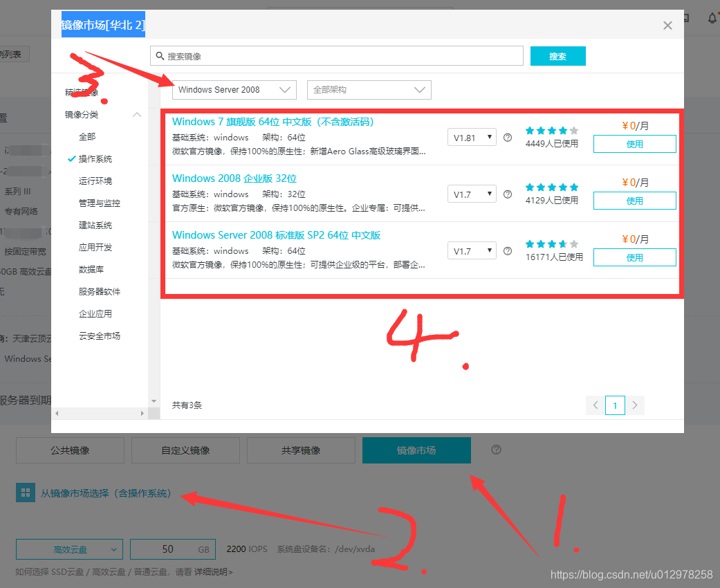
Task: Click help icon for Server 2008 标准版 row
Action: [508, 251]
